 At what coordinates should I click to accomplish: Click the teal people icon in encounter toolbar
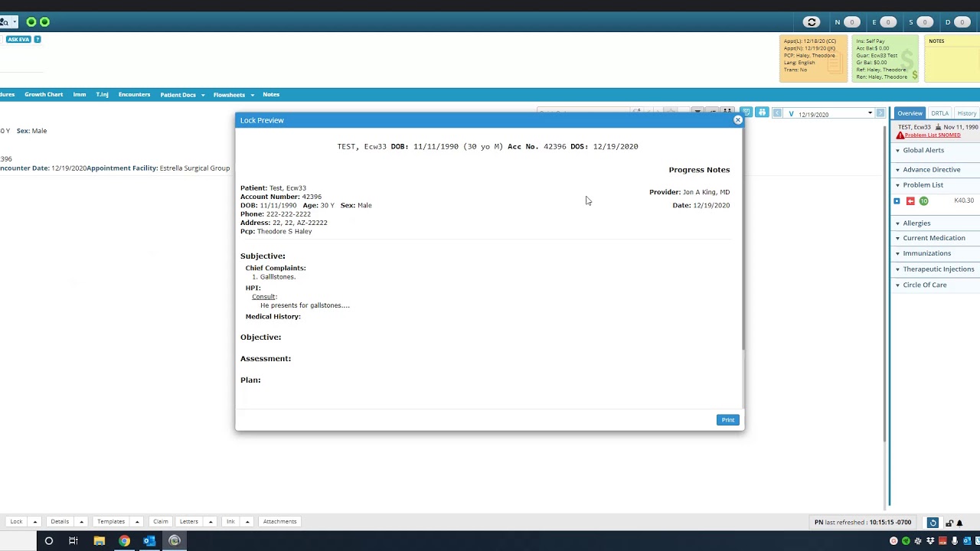click(x=762, y=112)
